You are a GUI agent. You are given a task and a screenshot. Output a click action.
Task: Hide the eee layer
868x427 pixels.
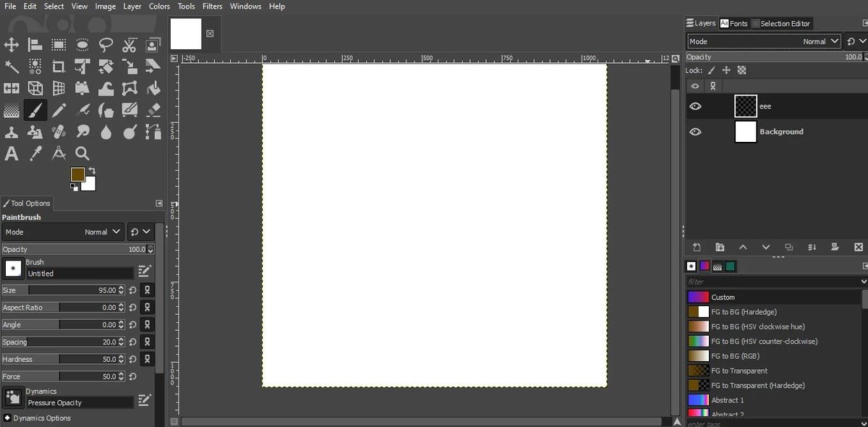pos(695,106)
